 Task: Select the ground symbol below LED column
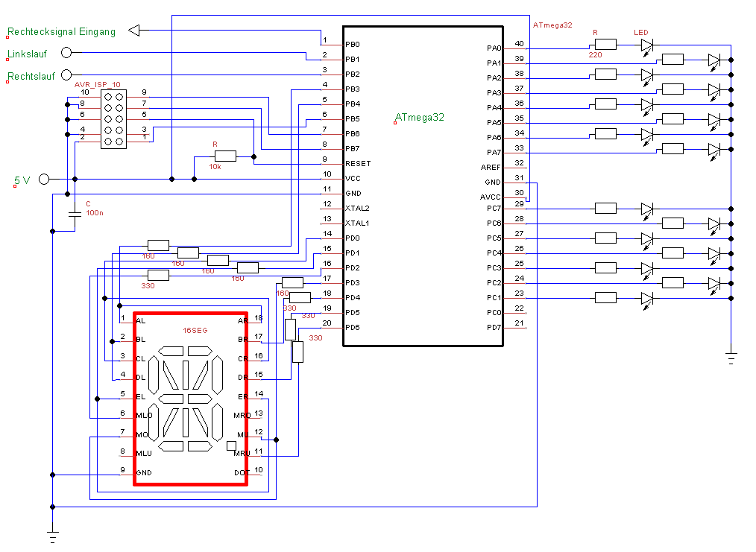[731, 358]
